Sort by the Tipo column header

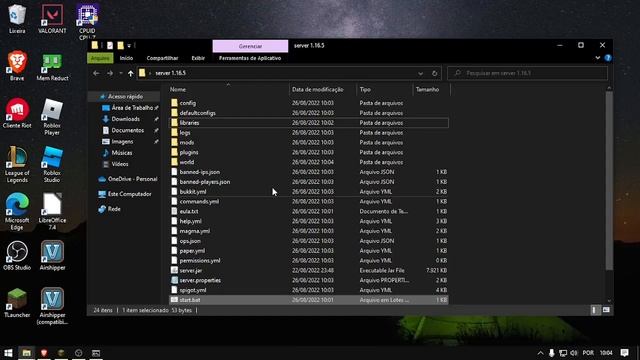click(384, 89)
